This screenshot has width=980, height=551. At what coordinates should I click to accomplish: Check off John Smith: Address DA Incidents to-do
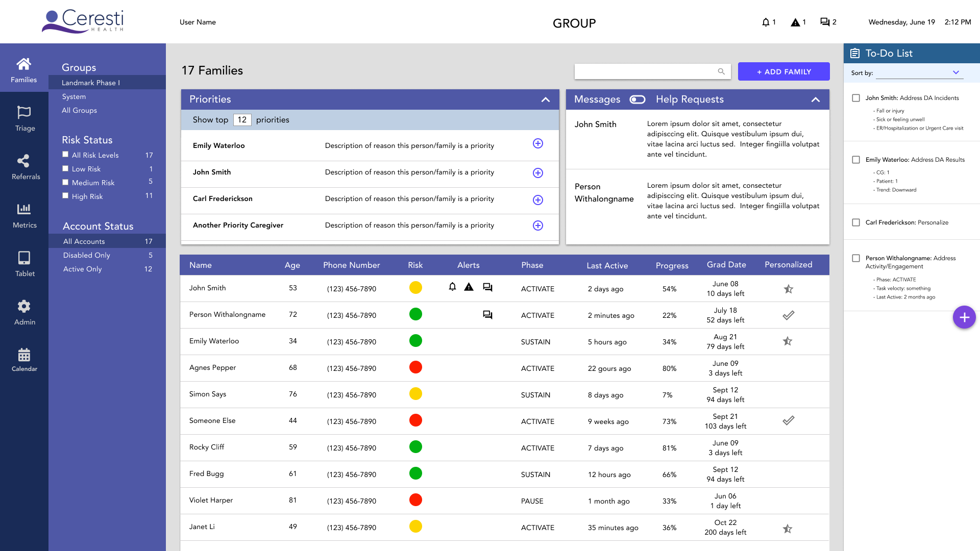(x=856, y=97)
